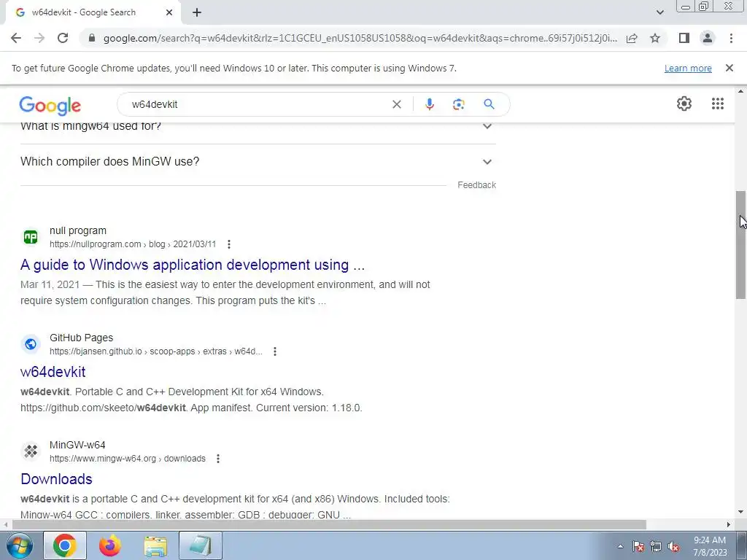Open 'A guide to Windows application development' result
Image resolution: width=747 pixels, height=560 pixels.
click(x=193, y=265)
